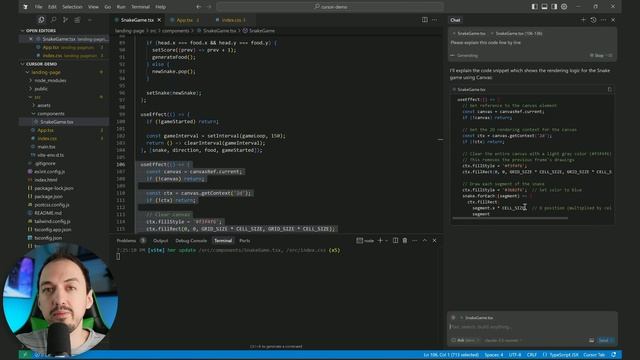Open the Explorer view in the sidebar
Screen dimensions: 640x360
coord(41,20)
